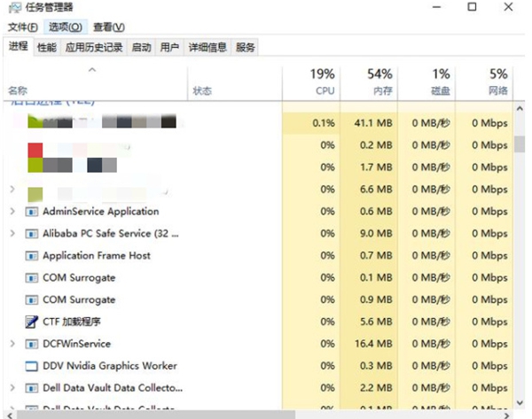
Task: Click the vertical scrollbar up arrow
Action: (520, 108)
